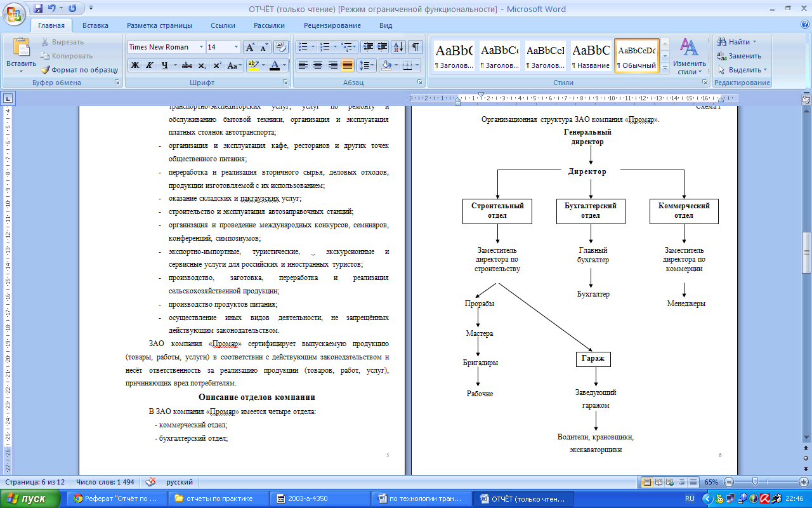Open the Рассылки ribbon tab
The width and height of the screenshot is (812, 508).
pos(269,25)
